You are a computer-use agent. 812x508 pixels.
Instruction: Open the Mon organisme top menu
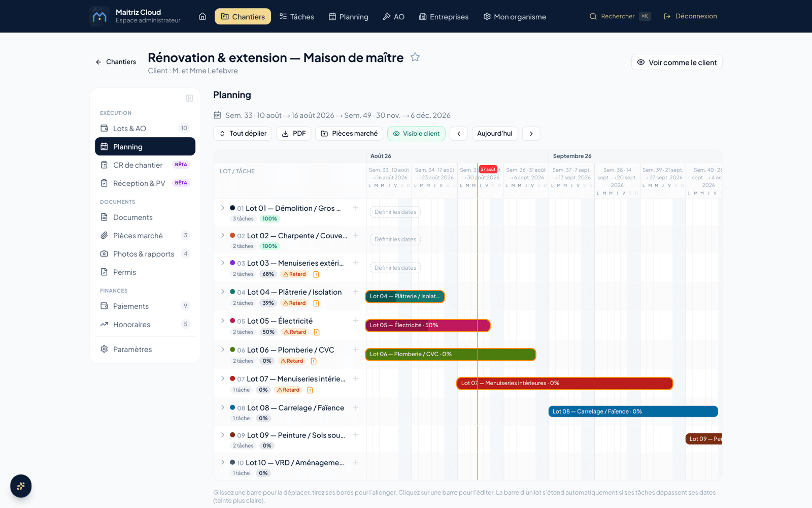point(515,16)
